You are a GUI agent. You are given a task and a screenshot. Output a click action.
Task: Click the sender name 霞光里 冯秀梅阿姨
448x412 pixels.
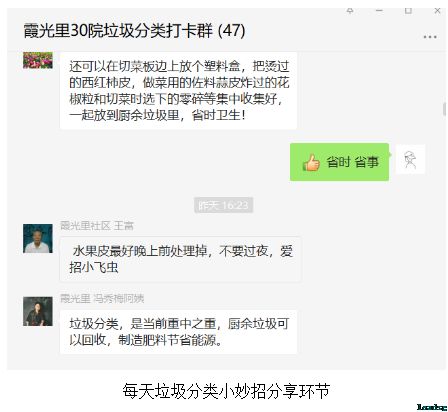[102, 298]
